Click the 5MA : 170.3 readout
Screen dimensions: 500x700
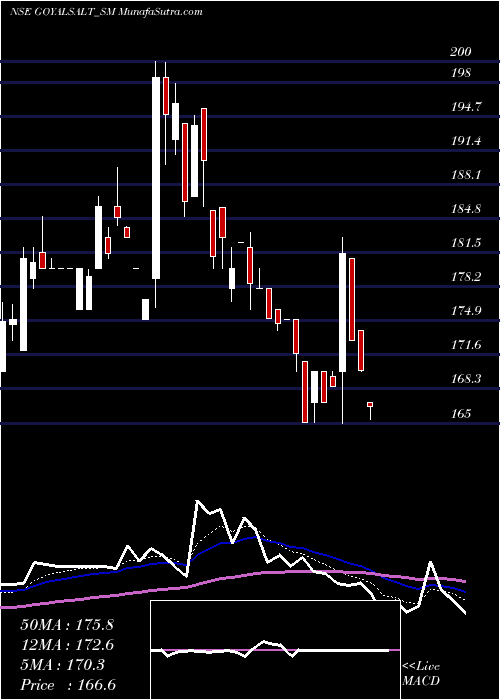point(62,665)
